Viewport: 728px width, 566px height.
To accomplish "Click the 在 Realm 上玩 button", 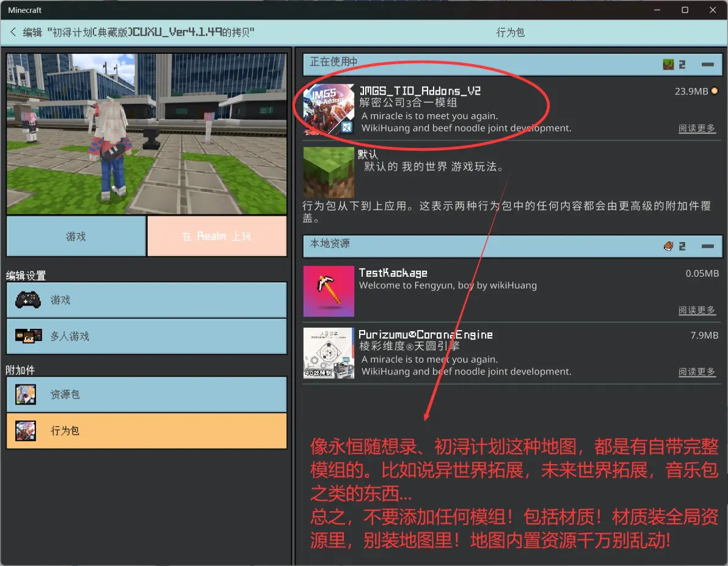I will (x=217, y=236).
